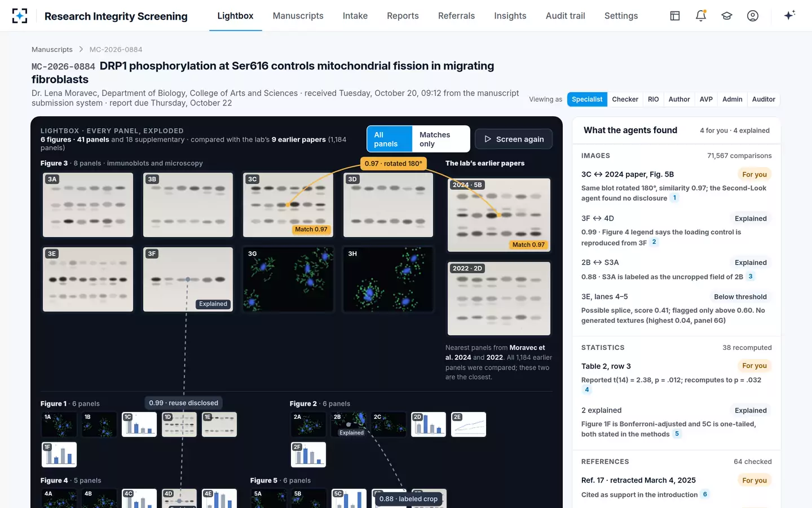
Task: View as RIO role
Action: [x=653, y=99]
